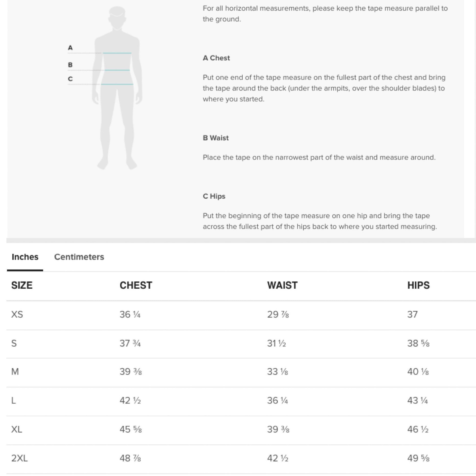476x476 pixels.
Task: Select the 2XL size row label
Action: pyautogui.click(x=20, y=458)
